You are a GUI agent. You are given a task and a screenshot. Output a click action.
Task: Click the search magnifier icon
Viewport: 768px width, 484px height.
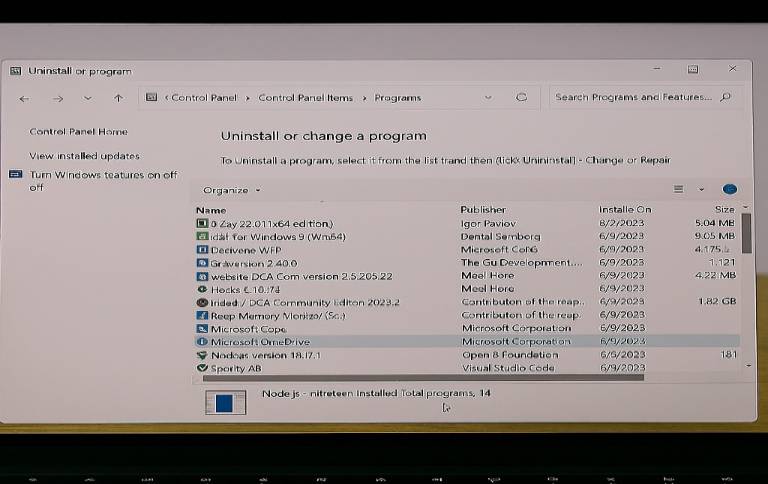[725, 97]
